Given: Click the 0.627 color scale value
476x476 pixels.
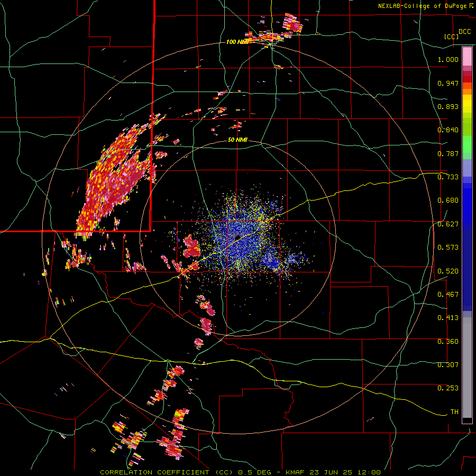Looking at the screenshot, I should click(448, 224).
